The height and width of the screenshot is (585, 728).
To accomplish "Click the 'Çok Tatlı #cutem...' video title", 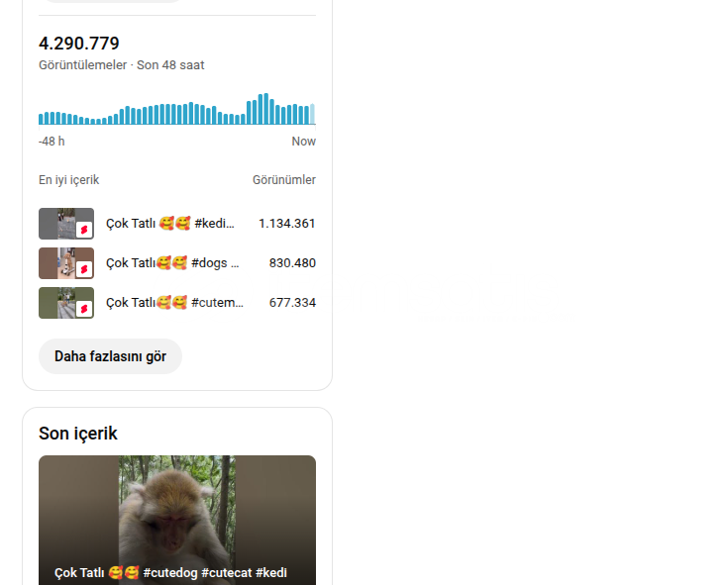I will coord(174,303).
